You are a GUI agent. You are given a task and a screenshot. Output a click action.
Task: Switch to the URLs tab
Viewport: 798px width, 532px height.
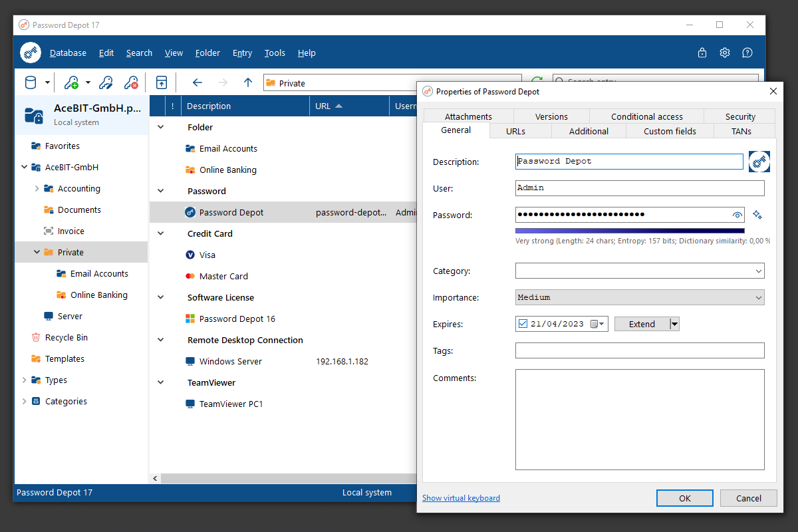[515, 131]
